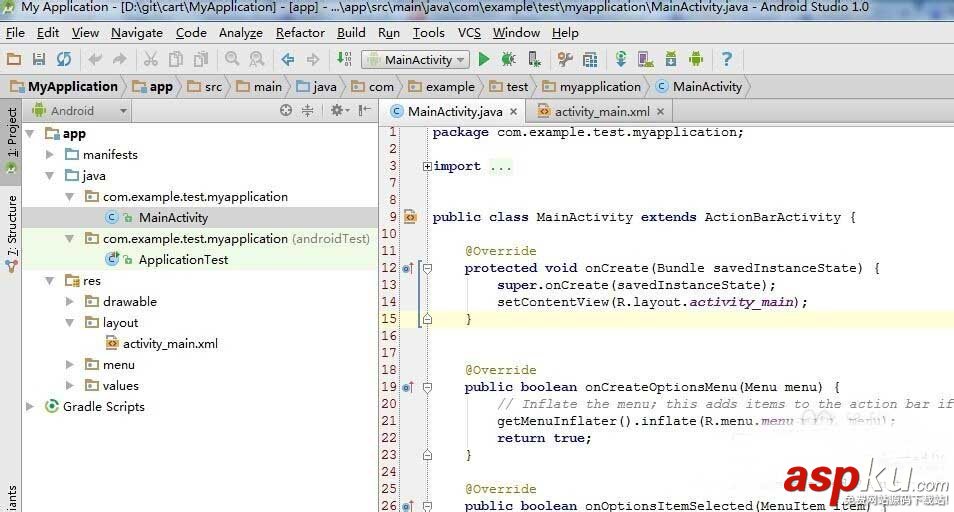Click the Replace magnifier icon
This screenshot has height=512, width=954.
coord(257,59)
